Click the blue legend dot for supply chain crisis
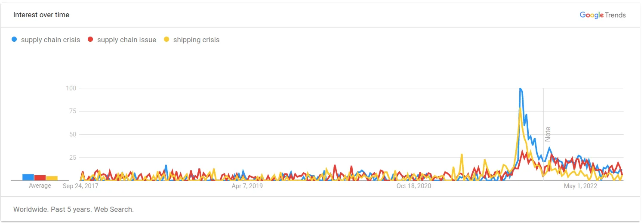 pos(15,40)
